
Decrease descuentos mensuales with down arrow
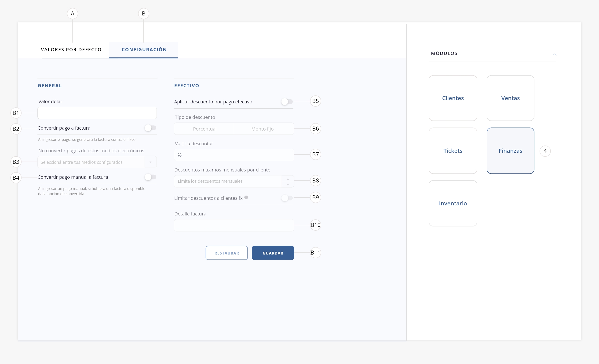(x=288, y=185)
